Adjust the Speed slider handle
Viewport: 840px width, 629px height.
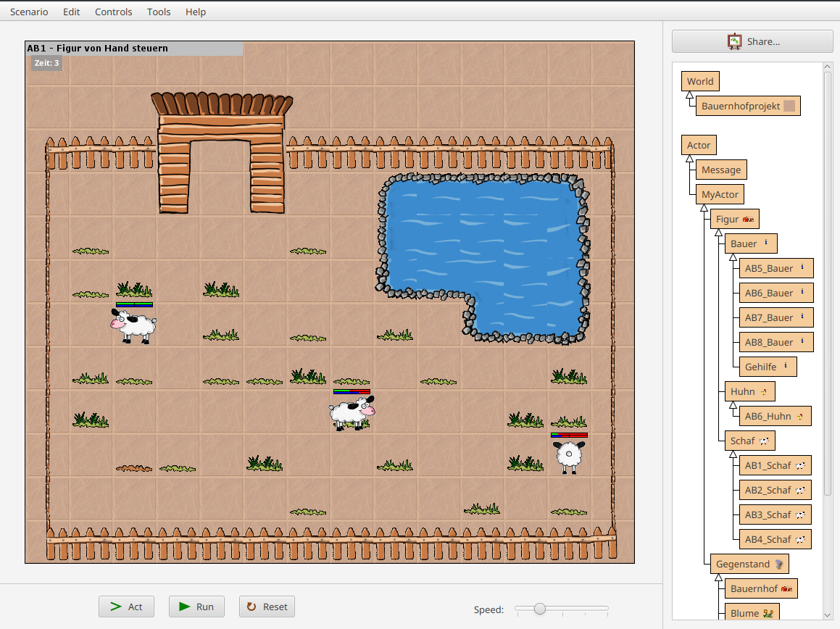pyautogui.click(x=540, y=609)
